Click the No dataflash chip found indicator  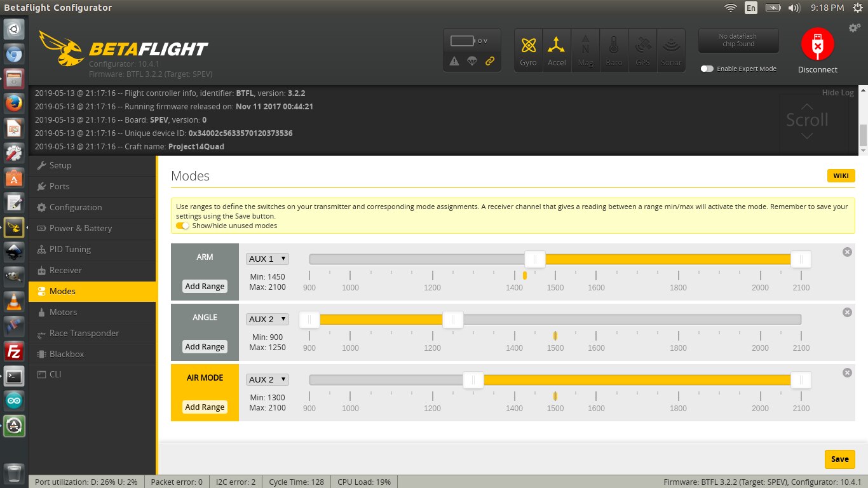pyautogui.click(x=738, y=41)
